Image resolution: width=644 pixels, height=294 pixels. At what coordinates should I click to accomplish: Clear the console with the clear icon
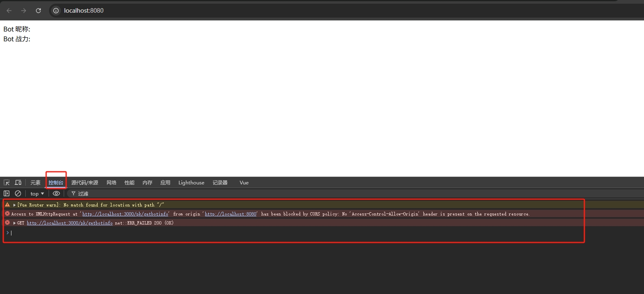click(x=18, y=193)
